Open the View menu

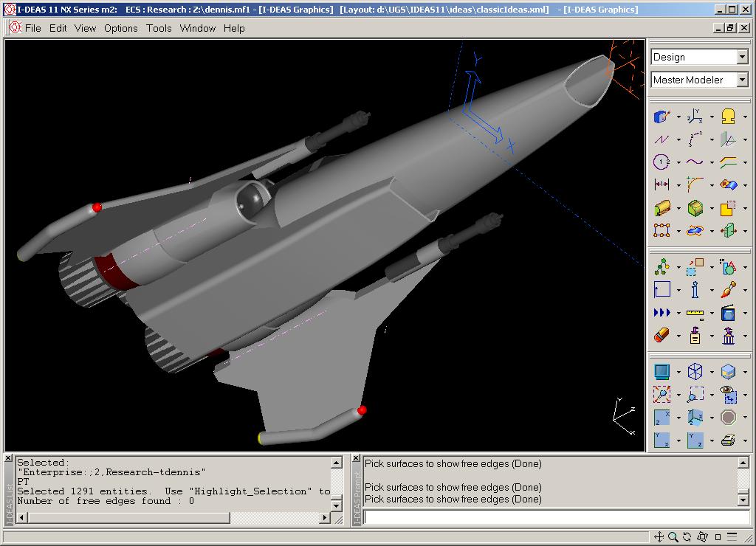pos(85,28)
